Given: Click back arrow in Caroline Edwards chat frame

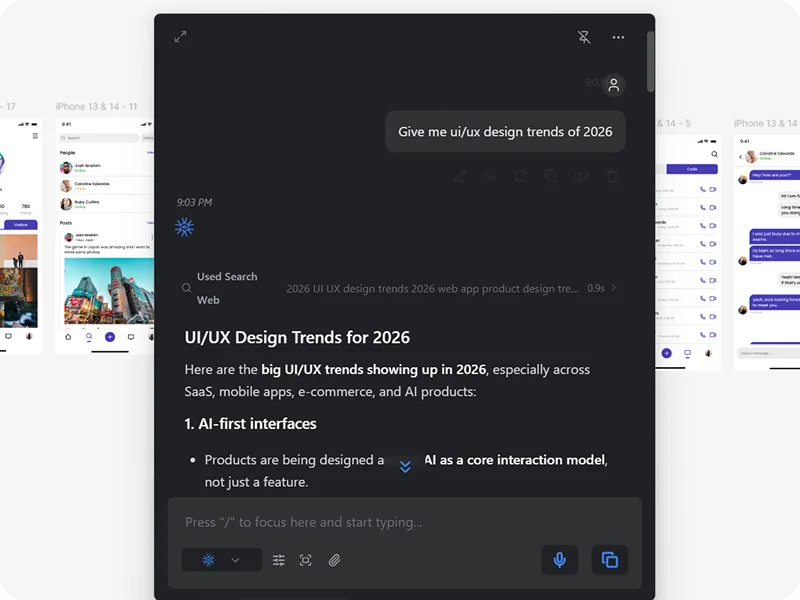Looking at the screenshot, I should (x=740, y=157).
